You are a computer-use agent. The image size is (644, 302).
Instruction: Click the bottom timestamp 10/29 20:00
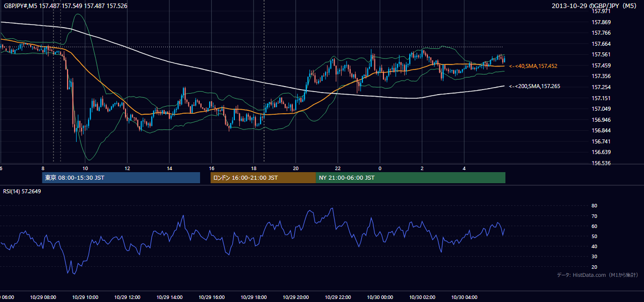pos(296,297)
